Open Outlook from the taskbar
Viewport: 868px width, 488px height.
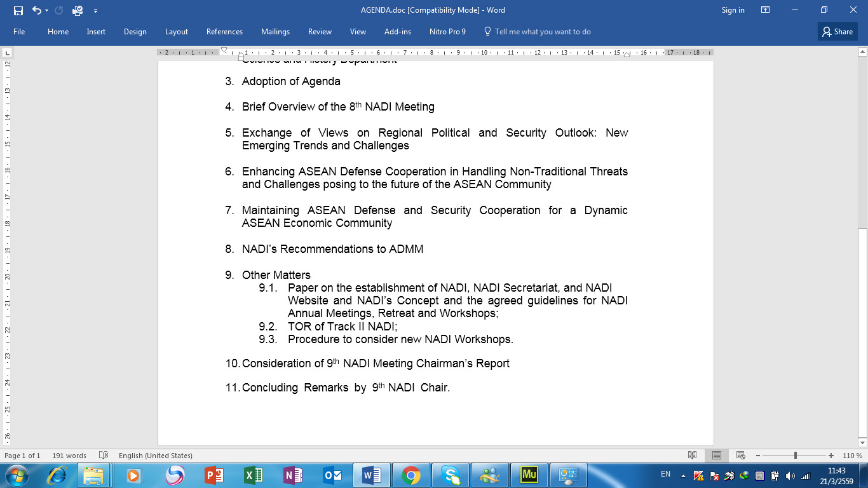pos(332,475)
